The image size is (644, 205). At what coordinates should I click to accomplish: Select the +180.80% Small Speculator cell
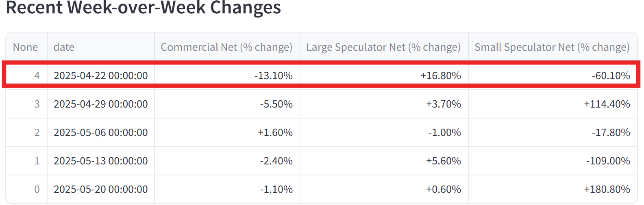click(x=553, y=189)
